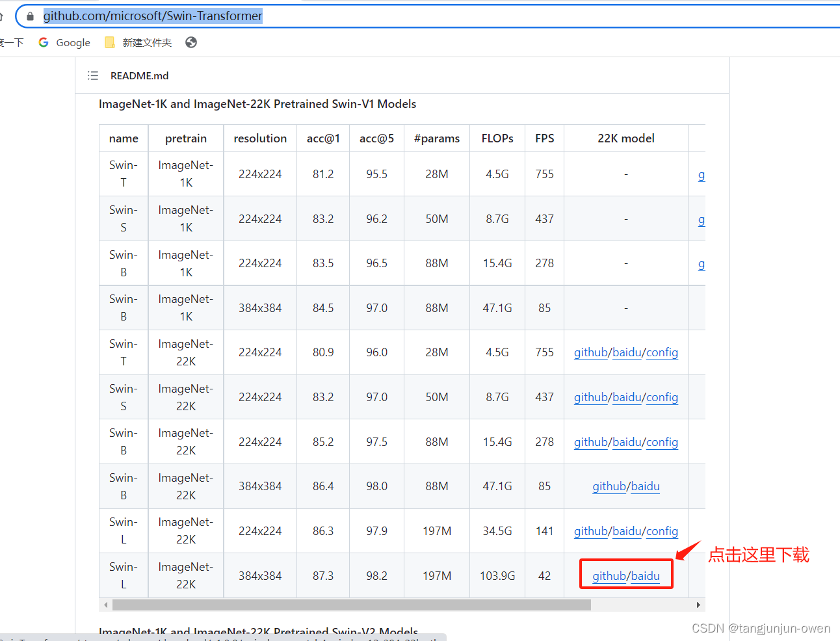This screenshot has height=641, width=840.
Task: Click the 81.2 acc@1 value
Action: click(x=323, y=174)
